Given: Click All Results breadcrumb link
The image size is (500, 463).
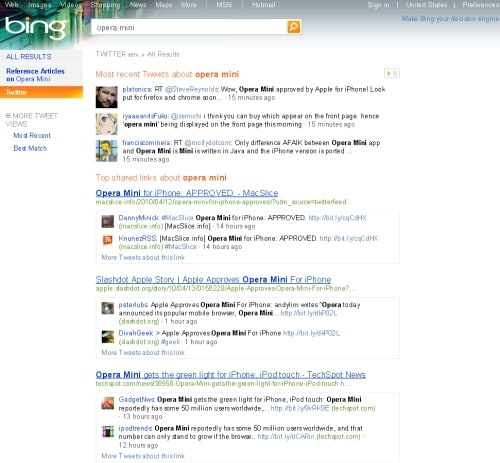Looking at the screenshot, I should click(163, 54).
